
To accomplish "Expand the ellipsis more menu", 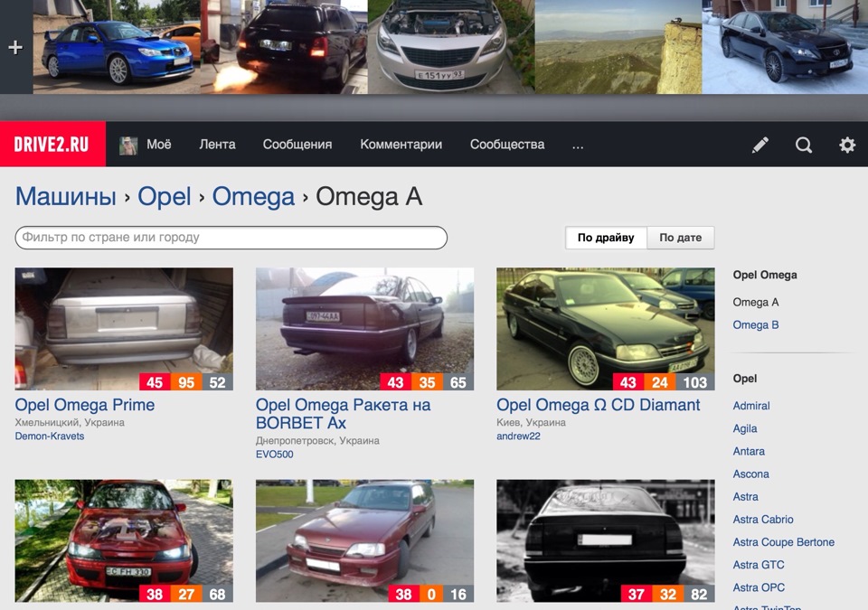I will [x=578, y=146].
